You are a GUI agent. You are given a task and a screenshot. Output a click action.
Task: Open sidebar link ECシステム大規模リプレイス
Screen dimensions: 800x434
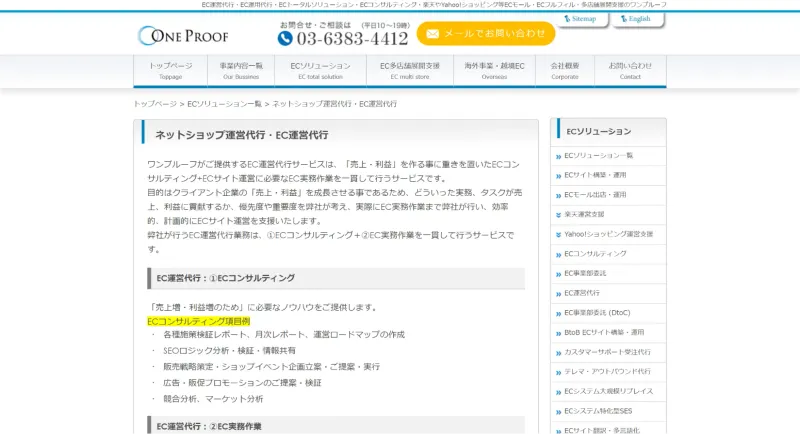tap(608, 391)
